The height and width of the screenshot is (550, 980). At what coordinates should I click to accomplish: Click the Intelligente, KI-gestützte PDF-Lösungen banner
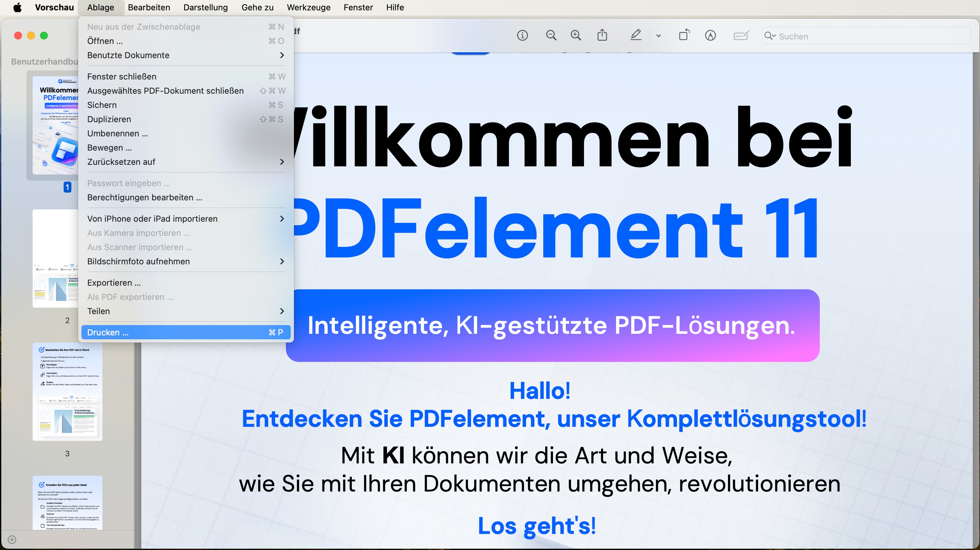552,325
